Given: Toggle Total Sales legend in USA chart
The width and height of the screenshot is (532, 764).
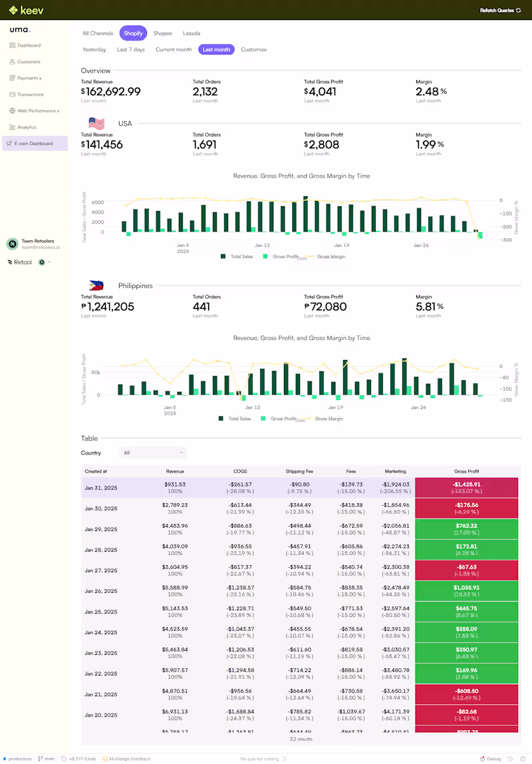Looking at the screenshot, I should [237, 256].
